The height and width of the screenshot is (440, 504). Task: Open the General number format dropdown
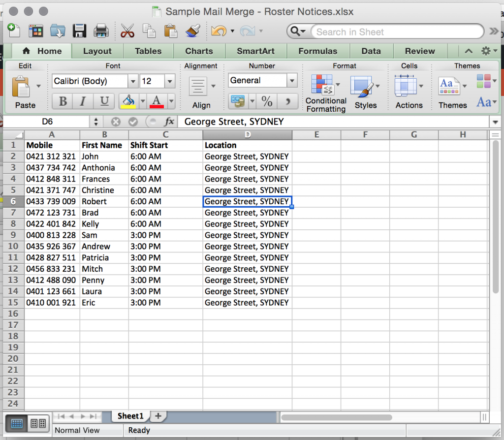point(292,80)
